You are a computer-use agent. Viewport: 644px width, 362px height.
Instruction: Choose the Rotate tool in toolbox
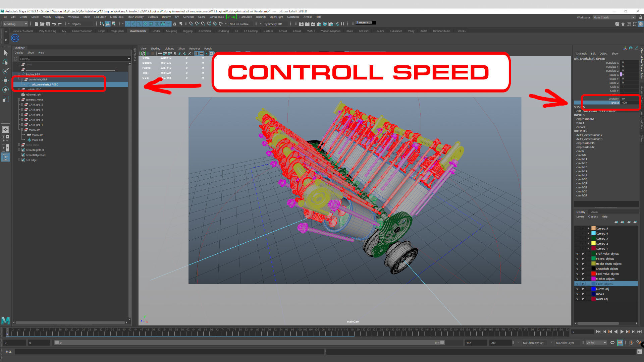[x=5, y=89]
